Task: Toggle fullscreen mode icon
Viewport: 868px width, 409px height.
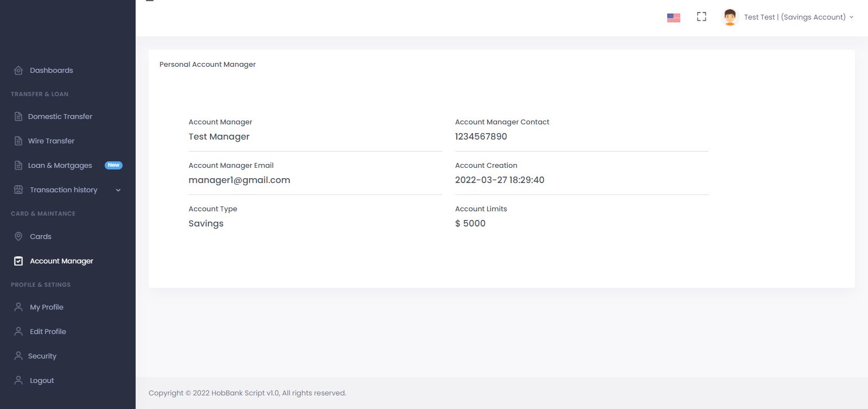Action: tap(701, 17)
